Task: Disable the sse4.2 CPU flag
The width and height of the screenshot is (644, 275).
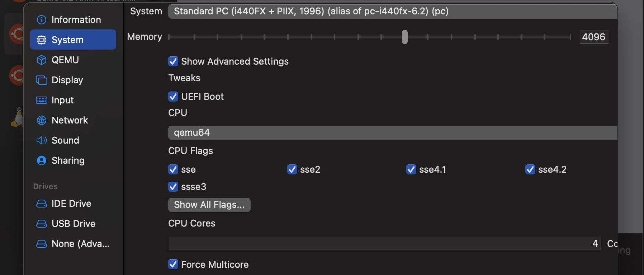Action: pos(530,169)
